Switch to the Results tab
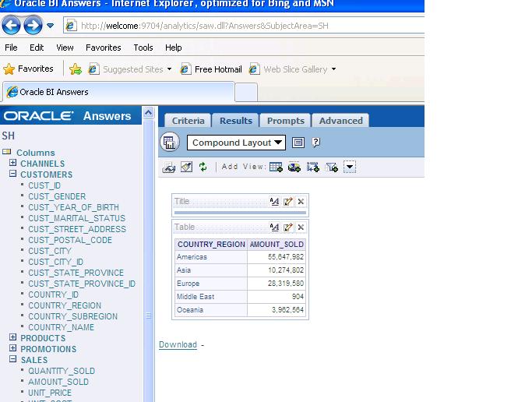This screenshot has height=402, width=532. 236,121
